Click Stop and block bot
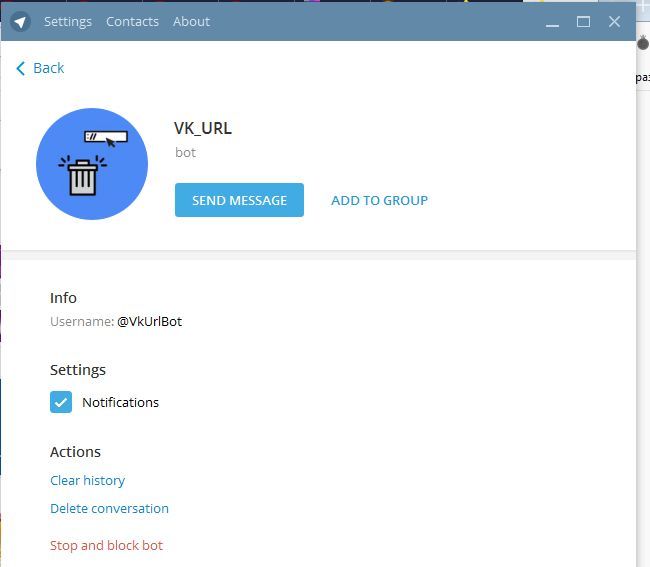The image size is (650, 567). point(107,545)
